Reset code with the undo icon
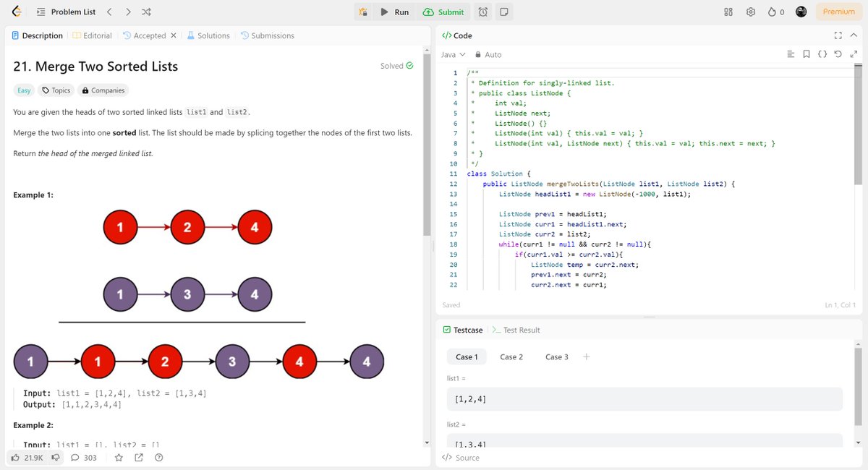The height and width of the screenshot is (470, 868). 838,54
